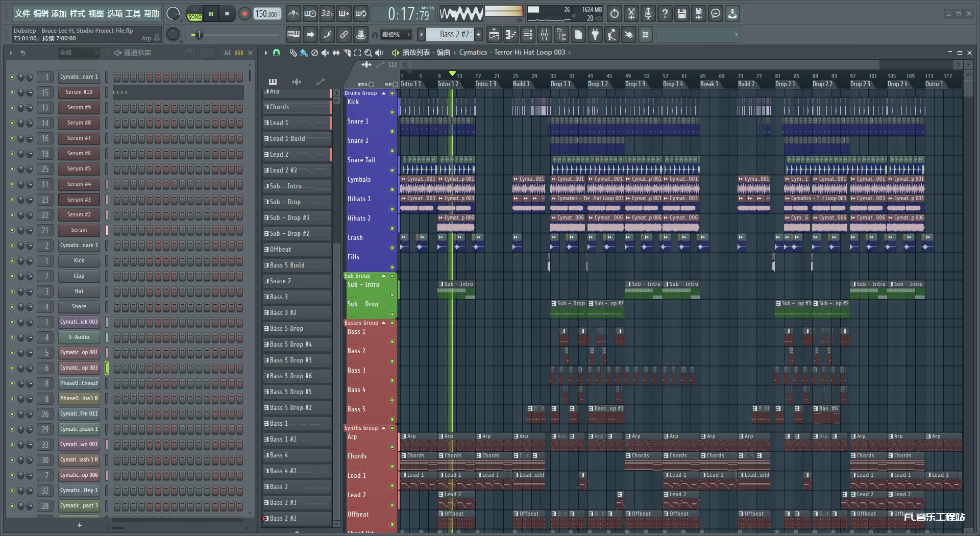The height and width of the screenshot is (536, 980).
Task: Open the 样式 menu
Action: tap(78, 14)
